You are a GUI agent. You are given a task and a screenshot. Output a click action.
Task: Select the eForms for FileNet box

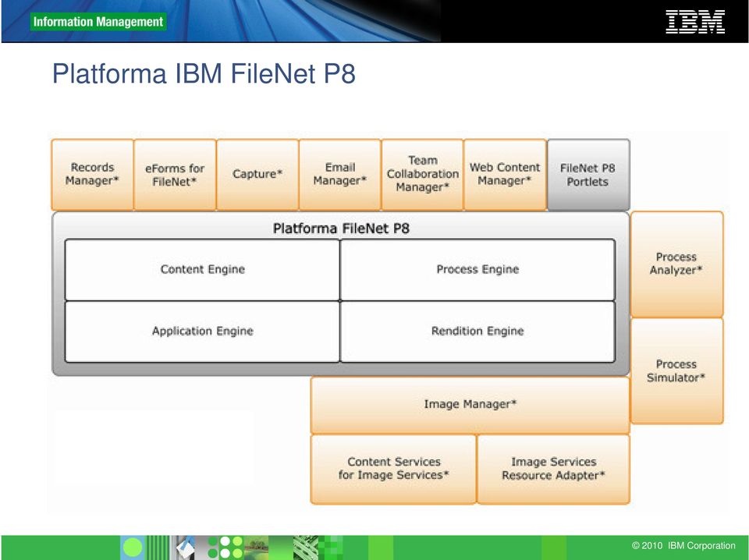click(175, 174)
